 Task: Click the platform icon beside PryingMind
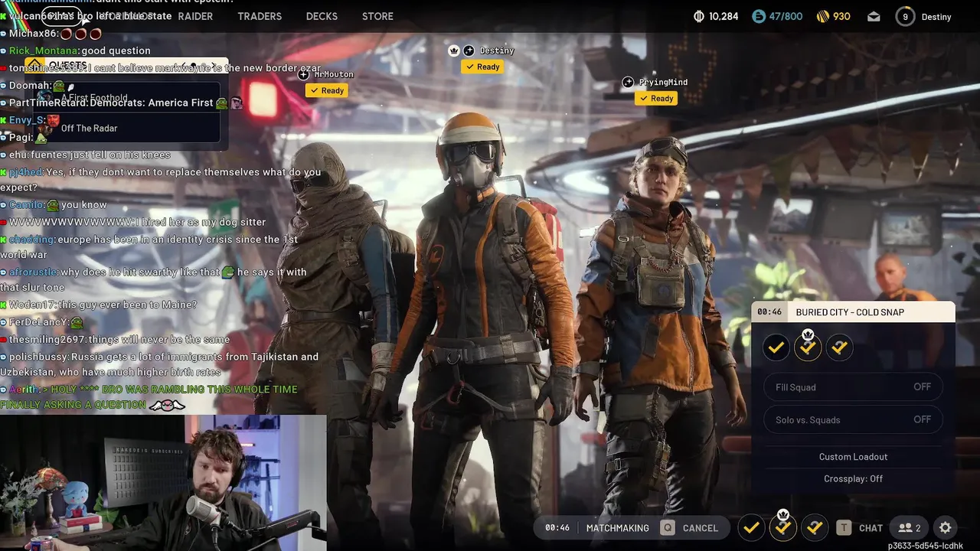pyautogui.click(x=628, y=82)
